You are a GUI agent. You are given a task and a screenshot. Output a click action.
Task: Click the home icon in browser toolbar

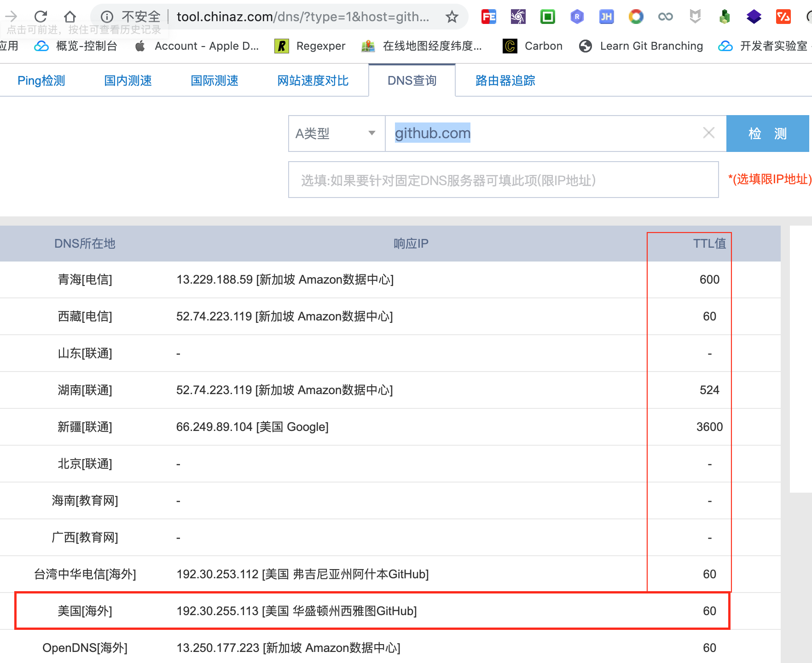70,17
